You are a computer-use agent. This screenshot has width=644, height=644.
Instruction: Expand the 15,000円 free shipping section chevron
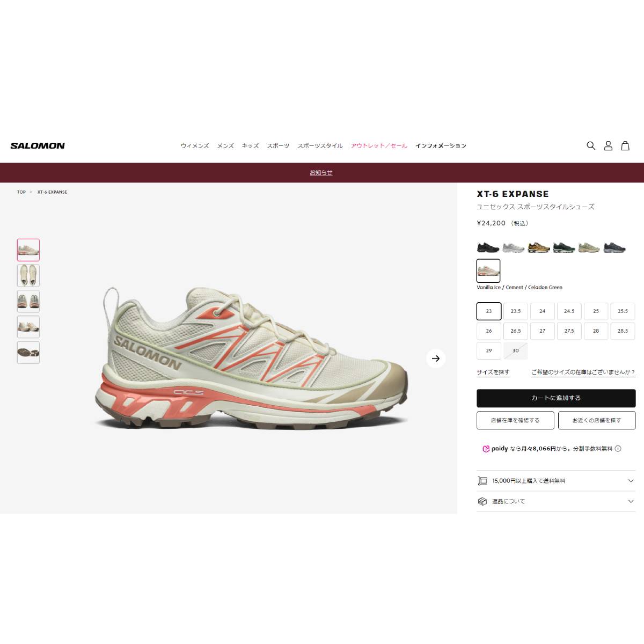coord(631,481)
